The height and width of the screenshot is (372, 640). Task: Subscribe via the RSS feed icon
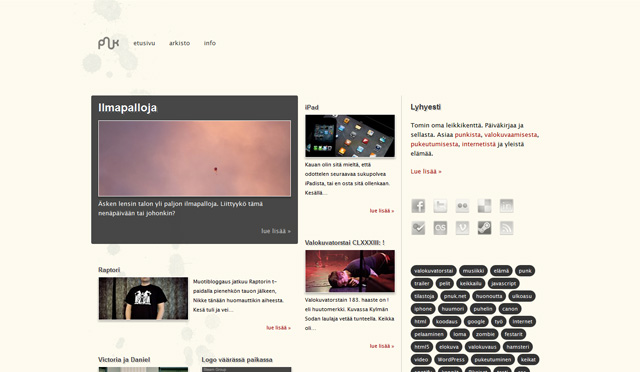[x=506, y=228]
